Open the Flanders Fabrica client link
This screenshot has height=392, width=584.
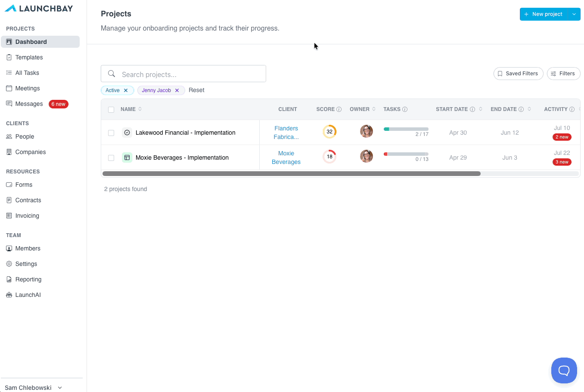(286, 133)
